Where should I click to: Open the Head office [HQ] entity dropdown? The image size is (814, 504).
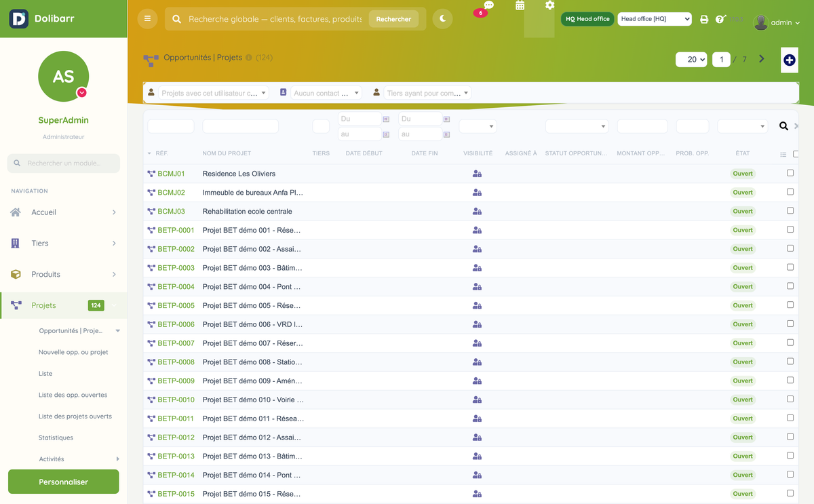(655, 19)
